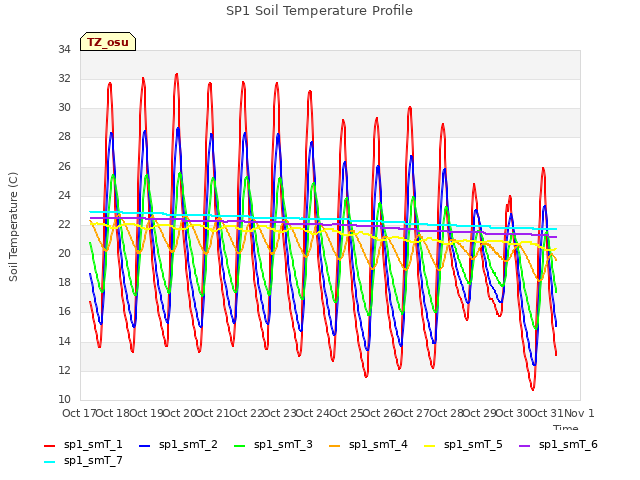The image size is (640, 480).
Task: Click the orange sp1_smT_4 legend swatch
Action: click(335, 446)
